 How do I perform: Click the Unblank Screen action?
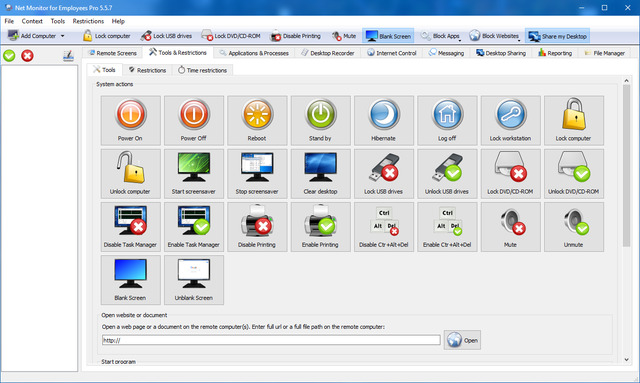(194, 280)
